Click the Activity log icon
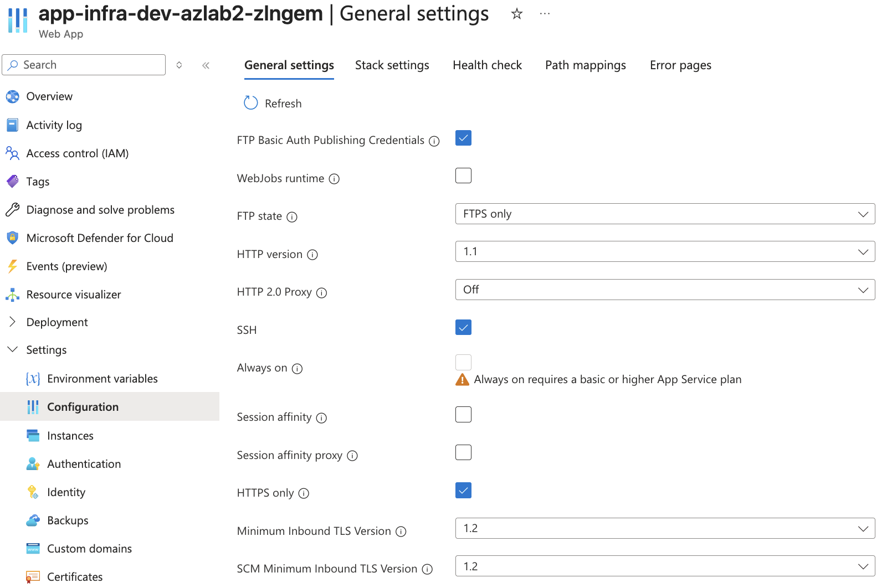Image resolution: width=892 pixels, height=588 pixels. click(12, 125)
